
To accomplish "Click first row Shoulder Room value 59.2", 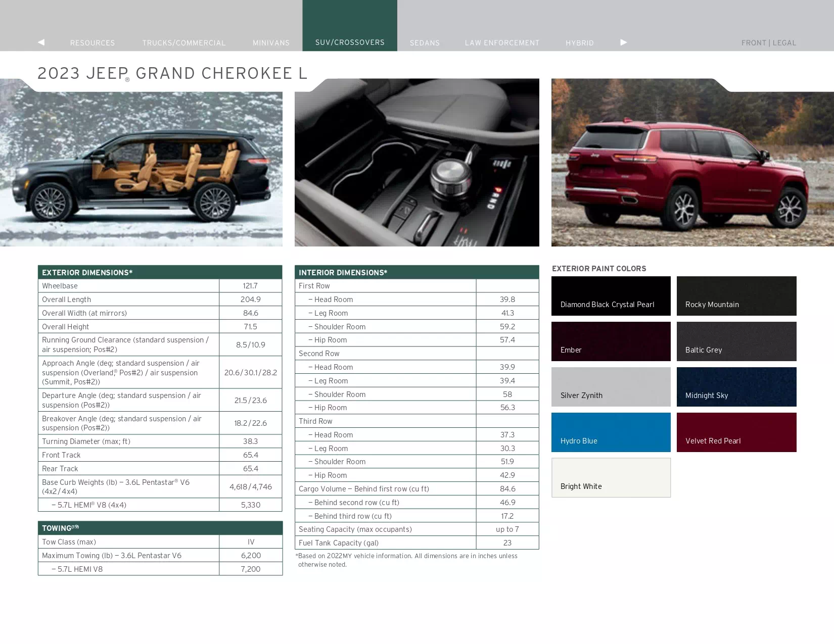I will [507, 327].
